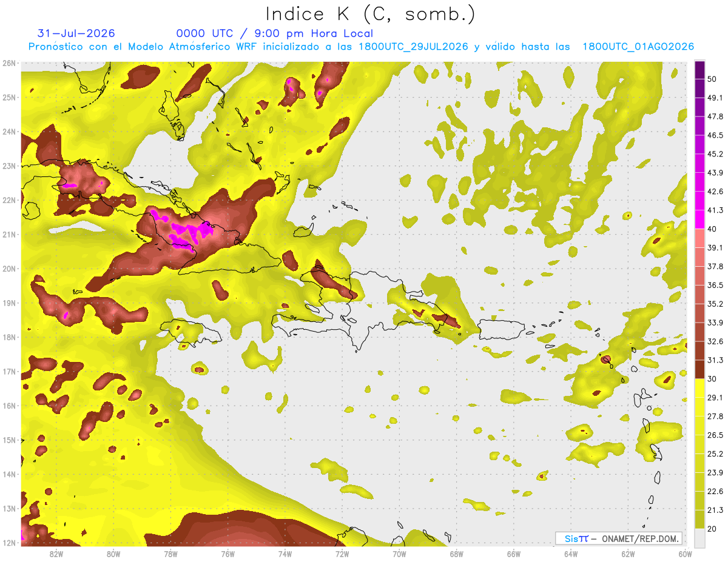Screen dimensions: 728x562
Task: Click the "23.9" color scale label
Action: pos(715,472)
